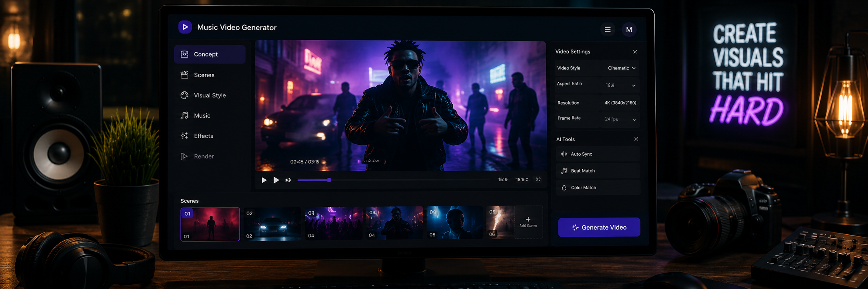Click the Resolution 4K (3840x2160) value
The image size is (868, 289).
click(x=620, y=103)
